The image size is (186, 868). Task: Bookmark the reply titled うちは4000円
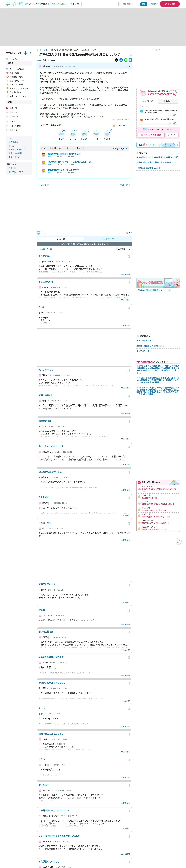[x=129, y=282]
